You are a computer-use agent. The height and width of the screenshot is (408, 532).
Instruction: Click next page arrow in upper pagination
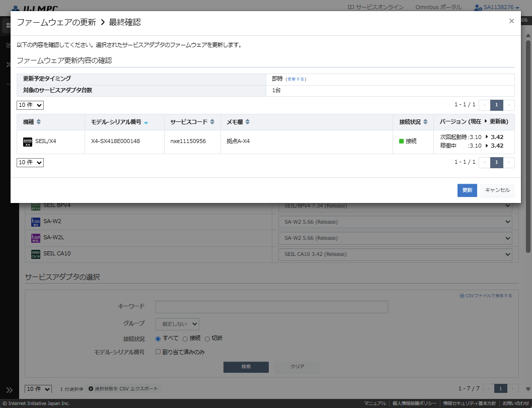click(508, 105)
